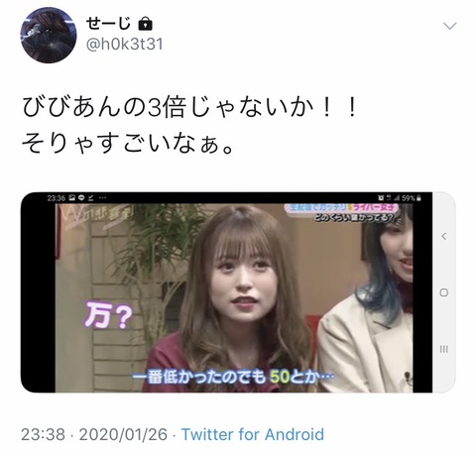Click the status bar clock reading 23:36
The image size is (476, 456).
[57, 198]
